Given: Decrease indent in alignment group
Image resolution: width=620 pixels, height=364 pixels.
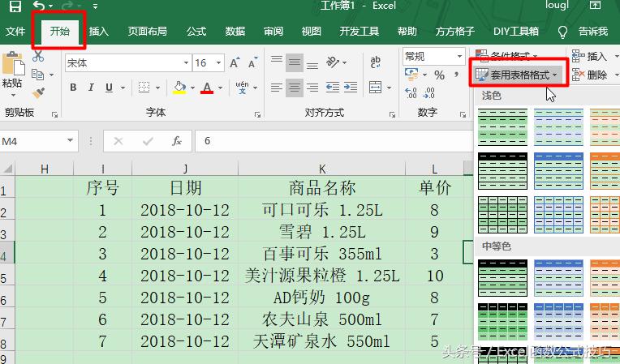Looking at the screenshot, I should click(333, 88).
